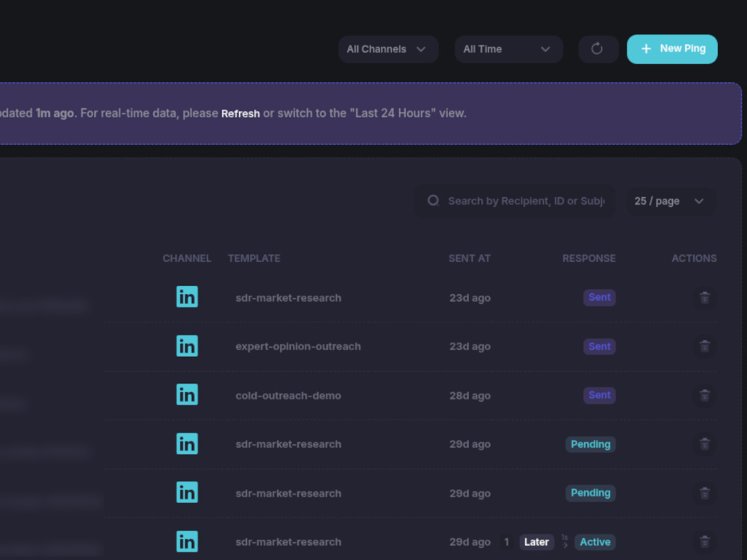
Task: Click the search magnifier icon
Action: point(433,200)
